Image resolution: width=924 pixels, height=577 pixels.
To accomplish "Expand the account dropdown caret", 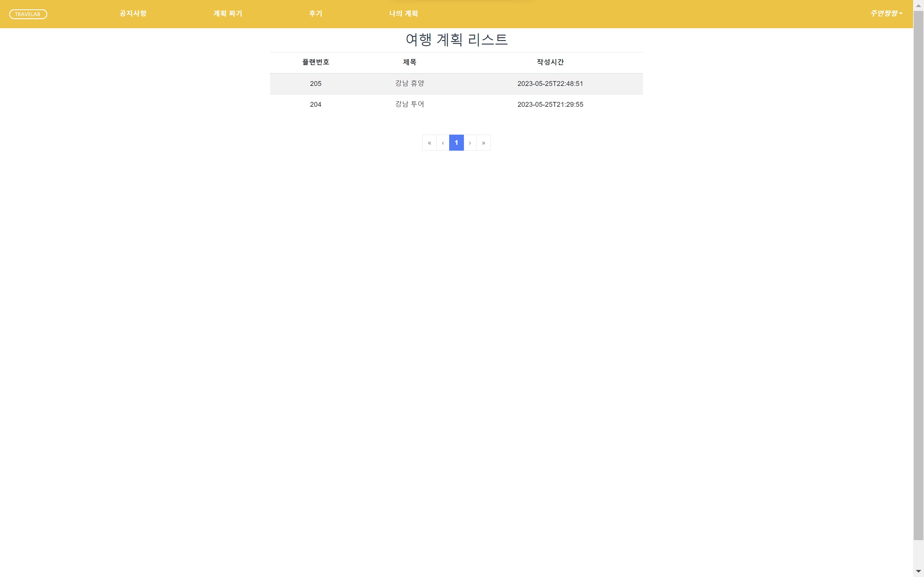I will point(901,14).
